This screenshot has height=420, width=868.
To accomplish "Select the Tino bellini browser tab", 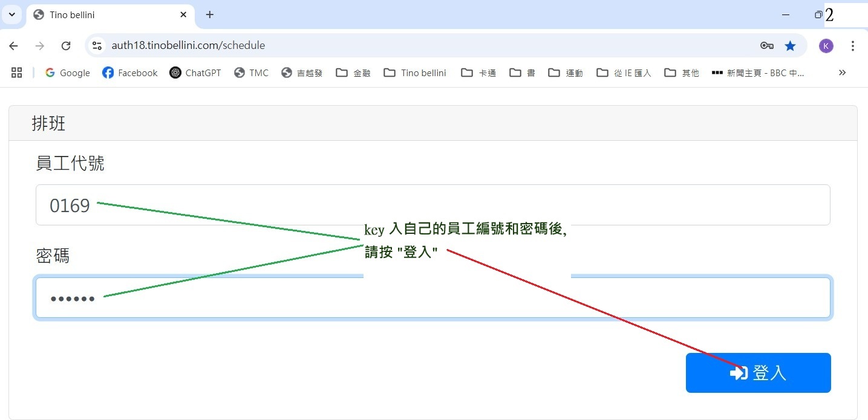I will coord(103,15).
